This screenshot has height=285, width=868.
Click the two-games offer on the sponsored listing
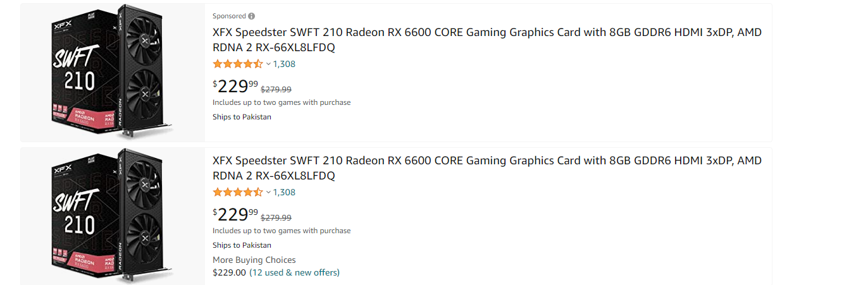click(x=282, y=102)
